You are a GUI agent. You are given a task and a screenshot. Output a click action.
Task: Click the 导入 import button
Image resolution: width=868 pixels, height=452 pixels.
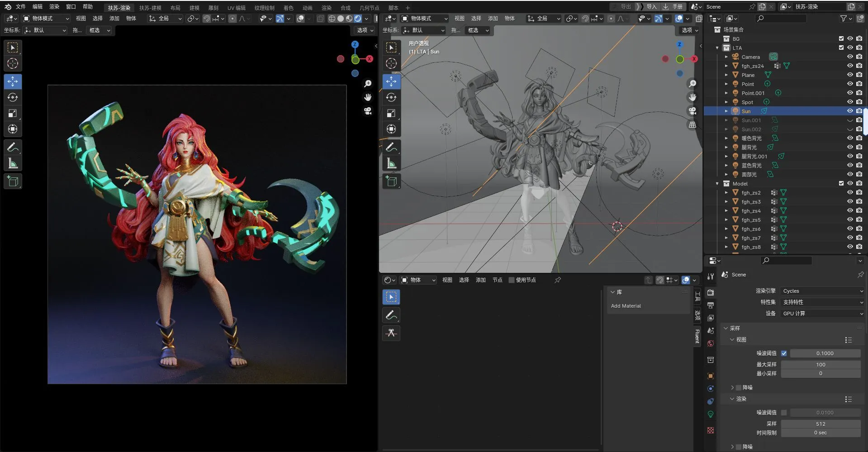pos(651,7)
